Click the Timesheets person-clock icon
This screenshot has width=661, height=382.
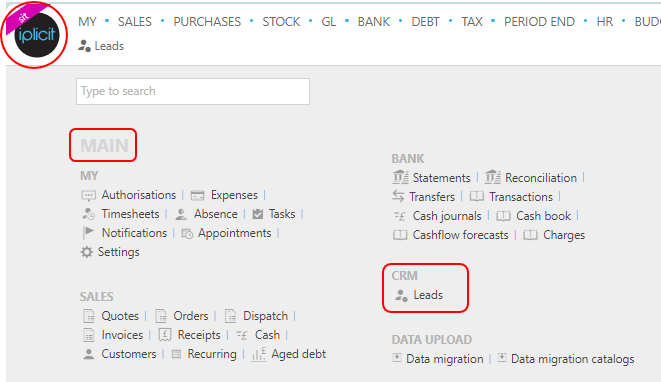click(x=89, y=214)
